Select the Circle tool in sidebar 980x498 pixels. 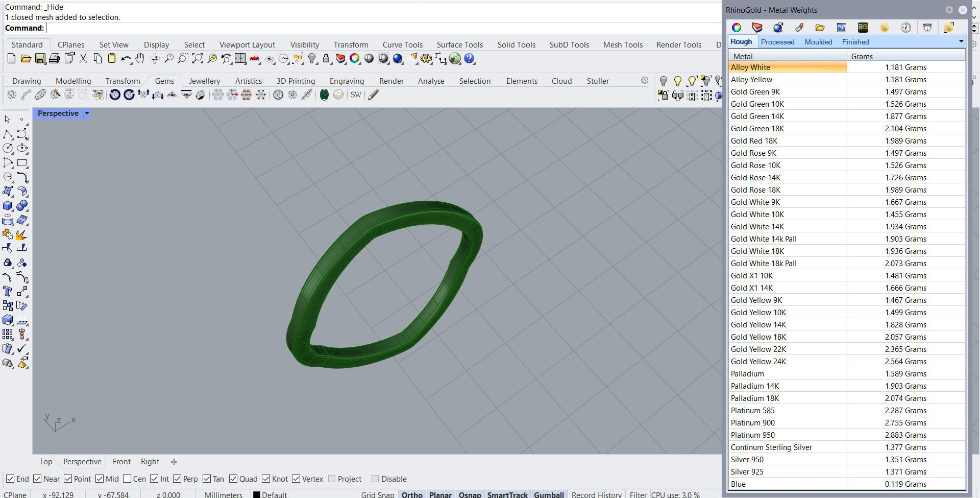point(8,148)
